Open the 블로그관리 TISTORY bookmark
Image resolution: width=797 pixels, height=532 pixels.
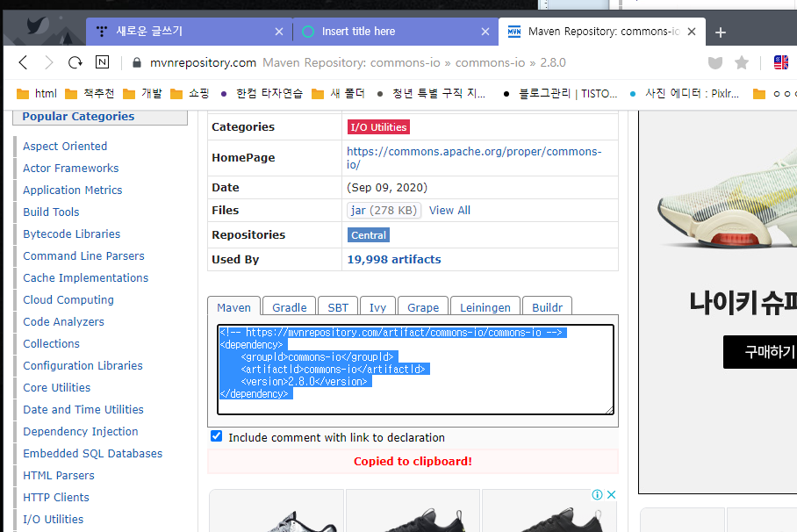click(560, 94)
